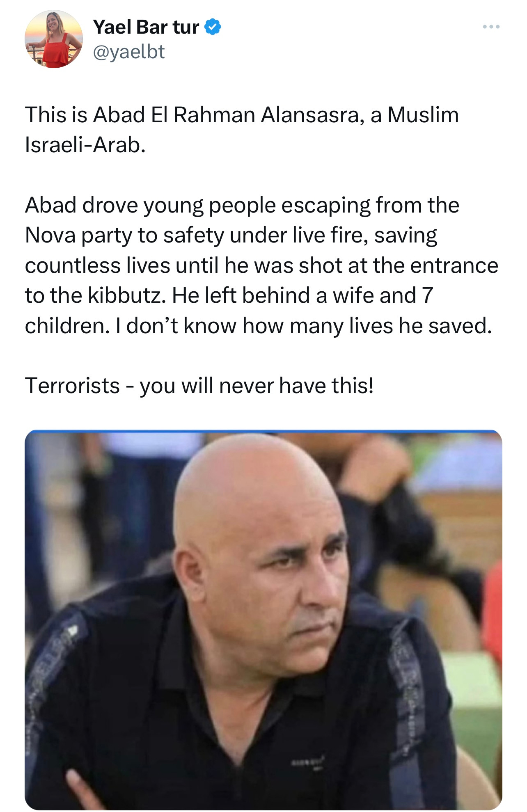Click the word 'Muslim' in the tweet
Screen dimensions: 527x812
coord(423,115)
